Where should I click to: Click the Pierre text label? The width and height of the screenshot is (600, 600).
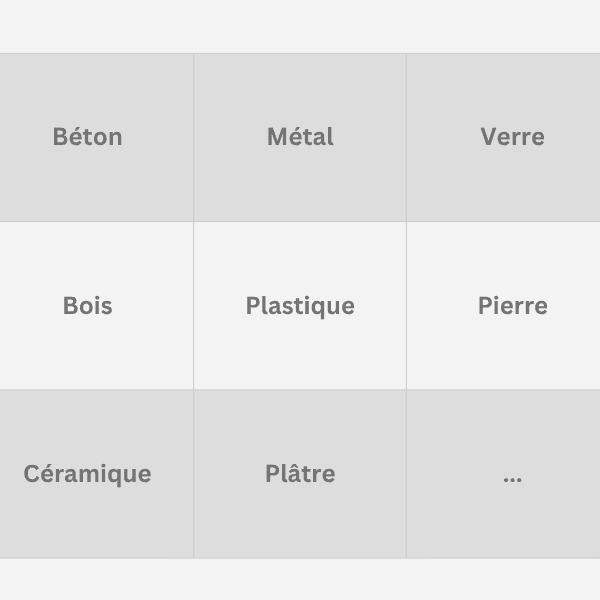pos(512,306)
